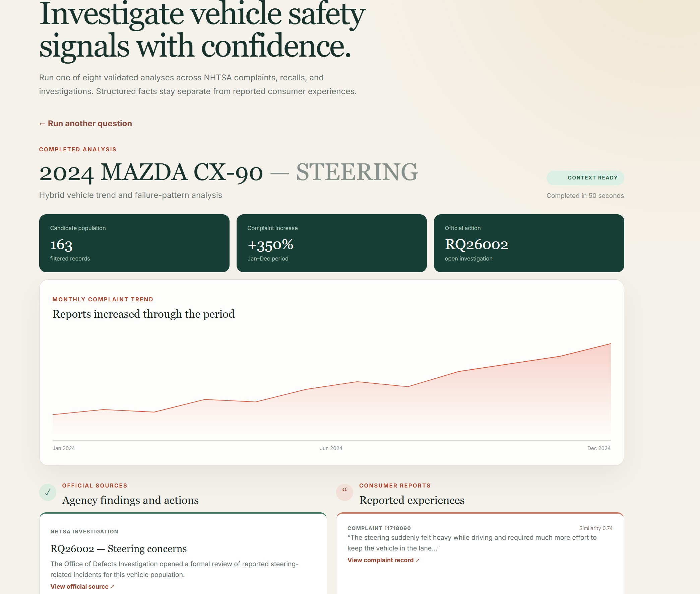Click the green checkmark Official Sources icon

(x=48, y=492)
